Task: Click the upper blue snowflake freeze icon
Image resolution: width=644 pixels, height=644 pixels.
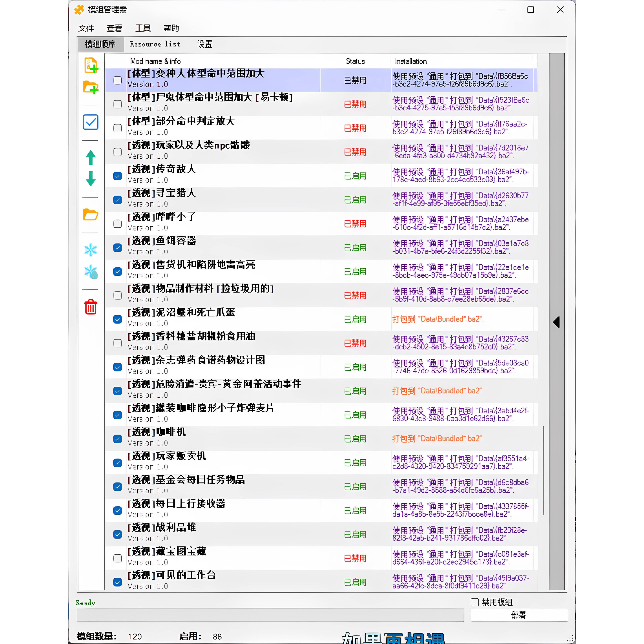Action: point(91,250)
